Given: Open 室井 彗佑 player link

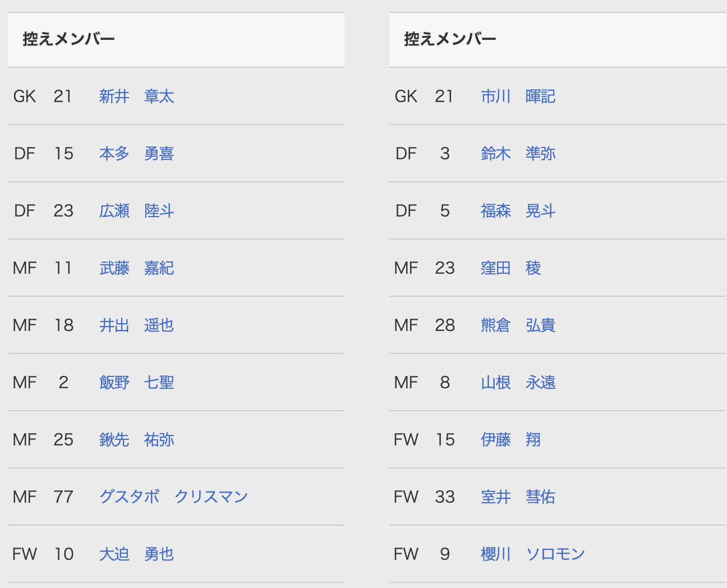Looking at the screenshot, I should coord(518,497).
